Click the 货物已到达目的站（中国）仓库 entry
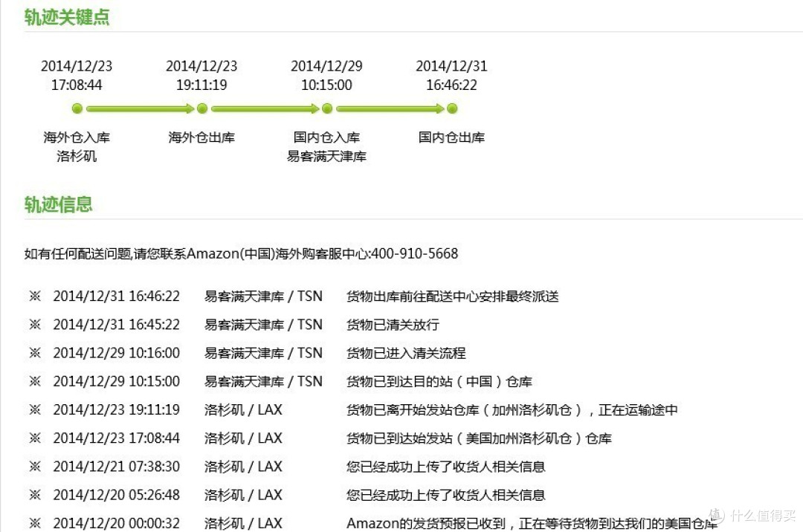The height and width of the screenshot is (532, 803). tap(439, 381)
